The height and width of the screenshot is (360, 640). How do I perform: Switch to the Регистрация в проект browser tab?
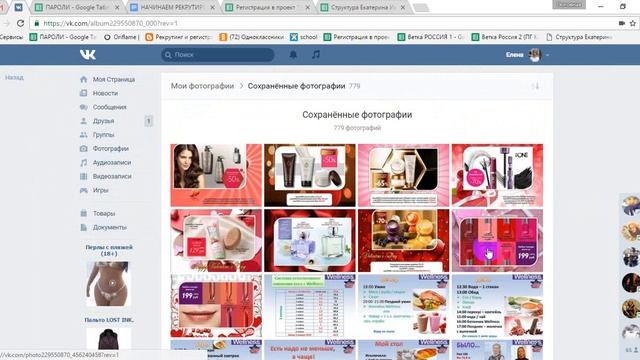click(266, 7)
